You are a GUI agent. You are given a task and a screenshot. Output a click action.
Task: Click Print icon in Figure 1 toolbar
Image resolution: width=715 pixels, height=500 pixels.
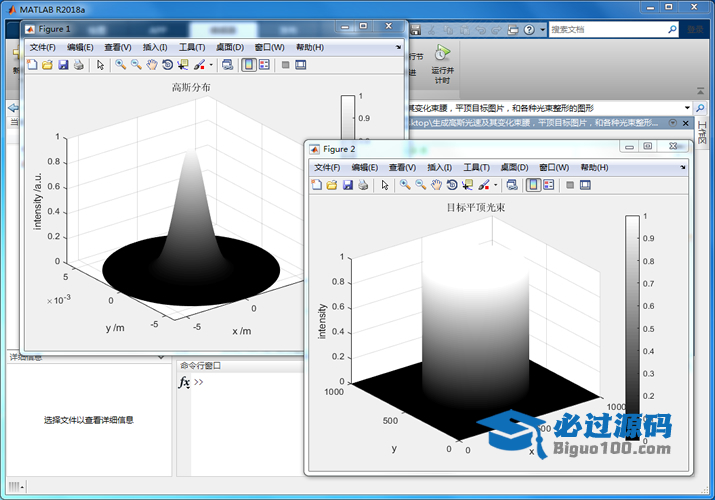click(78, 65)
